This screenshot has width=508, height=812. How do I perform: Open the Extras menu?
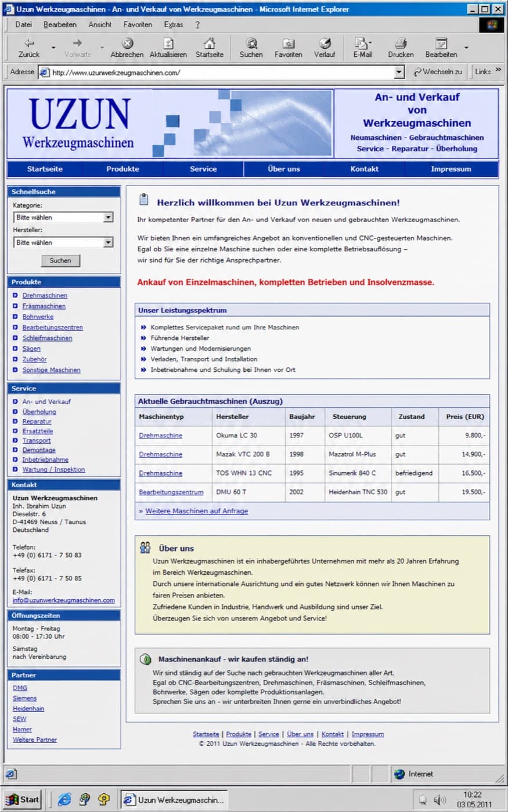coord(173,24)
